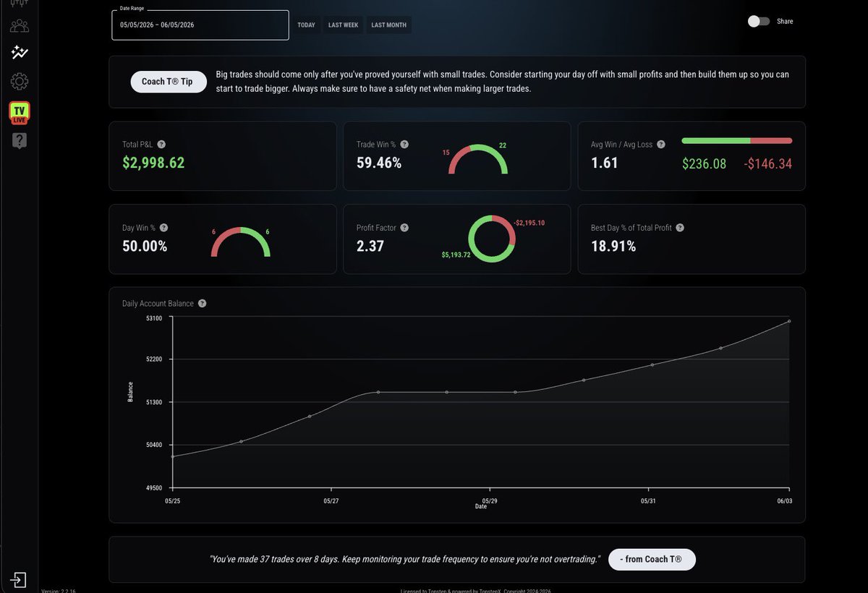Click the Trade Win % gauge chart

[478, 160]
